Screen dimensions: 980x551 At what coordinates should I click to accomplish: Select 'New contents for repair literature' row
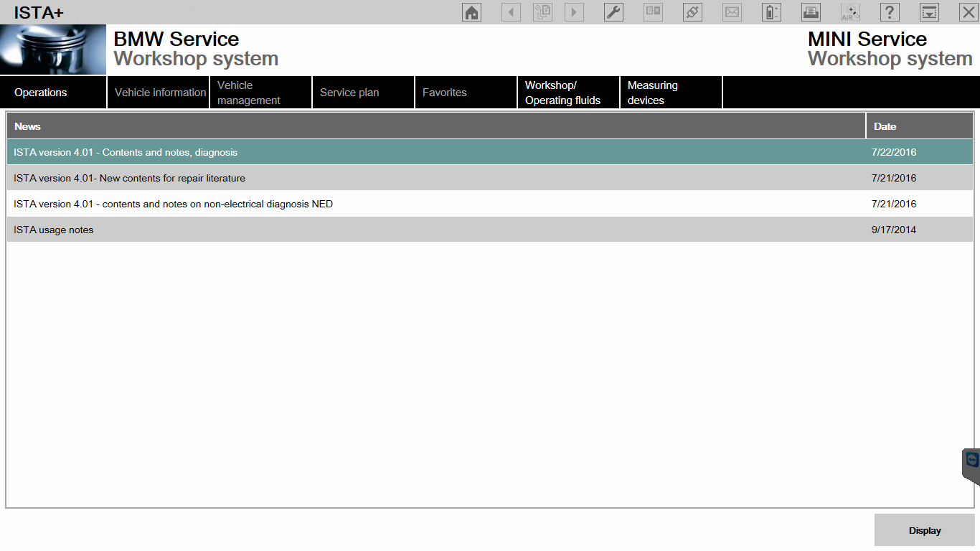[x=490, y=178]
